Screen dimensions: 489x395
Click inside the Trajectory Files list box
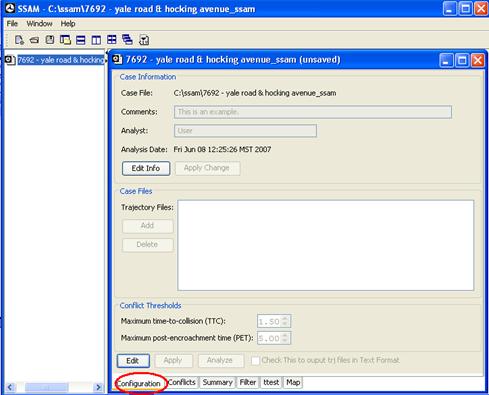pyautogui.click(x=325, y=245)
